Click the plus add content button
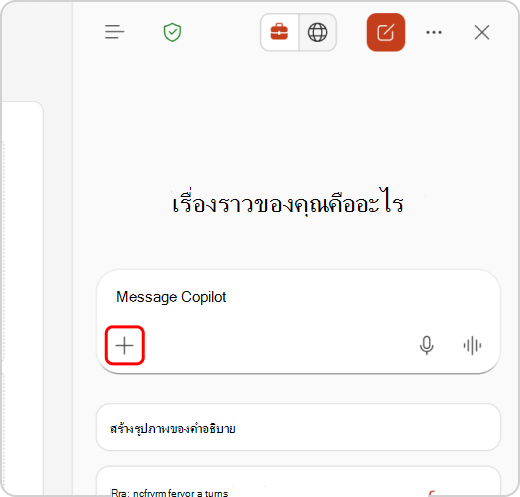520x497 pixels. [x=125, y=345]
